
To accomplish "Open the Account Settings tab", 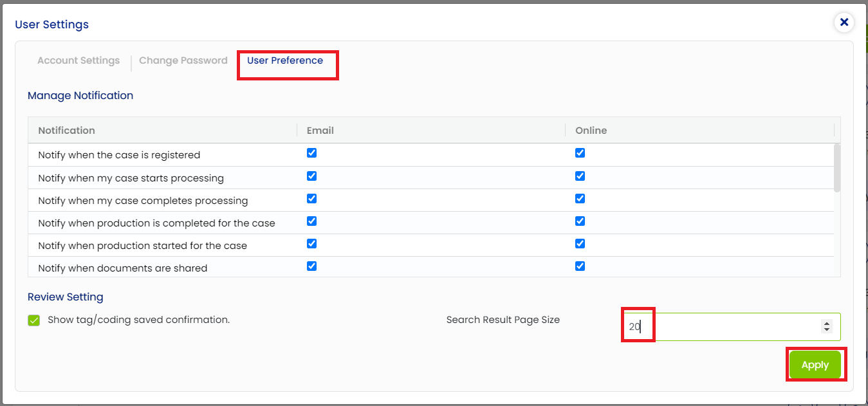I will (x=78, y=60).
